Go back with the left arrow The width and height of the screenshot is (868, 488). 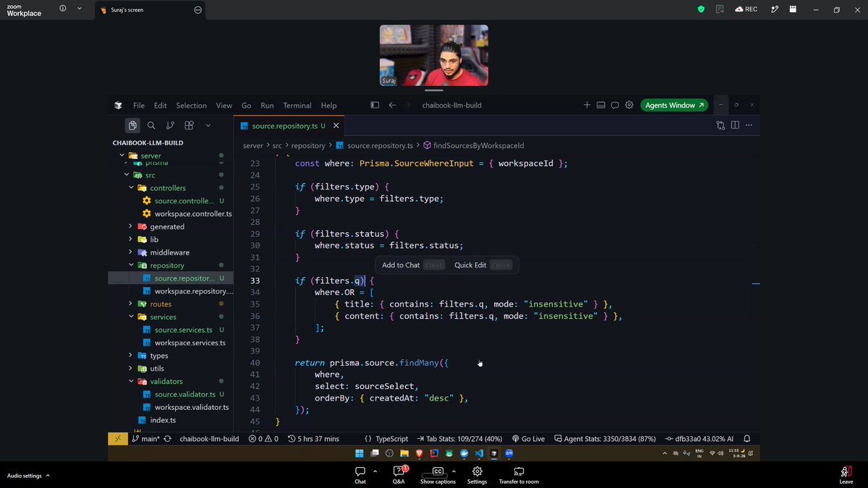click(x=393, y=105)
